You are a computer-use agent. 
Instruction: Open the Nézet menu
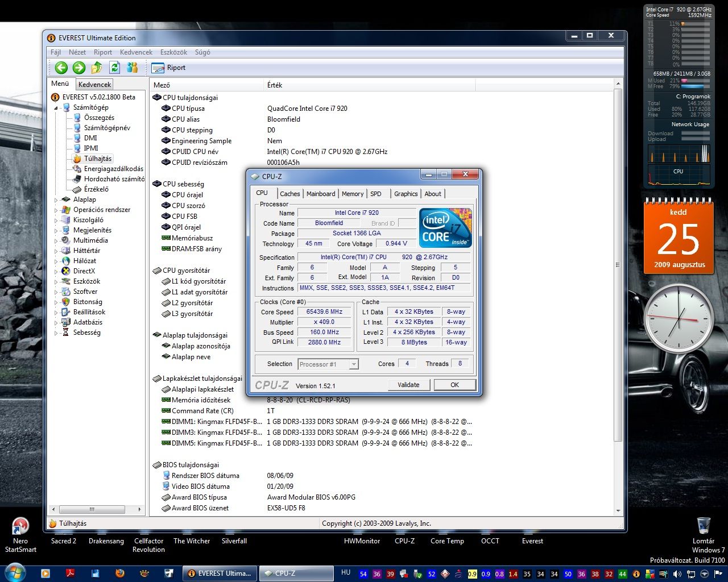[77, 52]
